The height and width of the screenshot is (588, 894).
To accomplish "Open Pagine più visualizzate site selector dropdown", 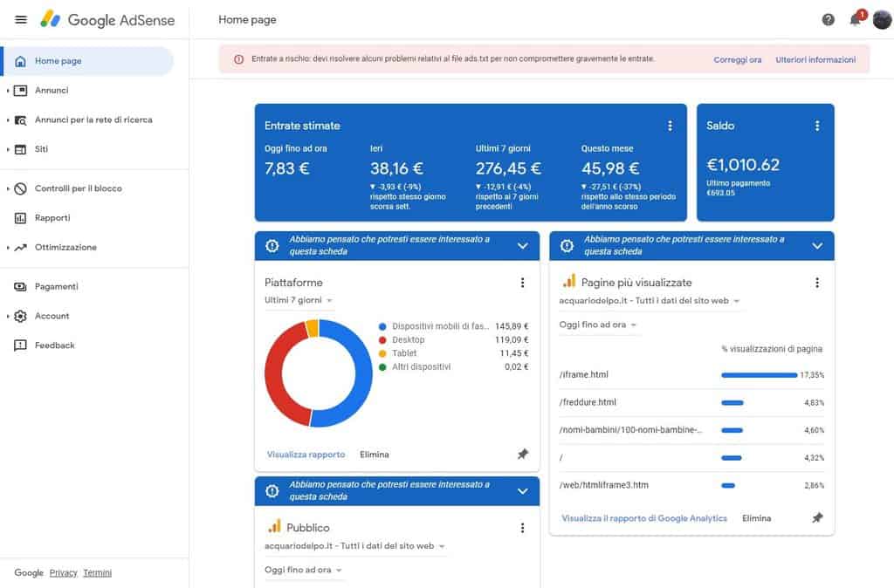I will [650, 301].
